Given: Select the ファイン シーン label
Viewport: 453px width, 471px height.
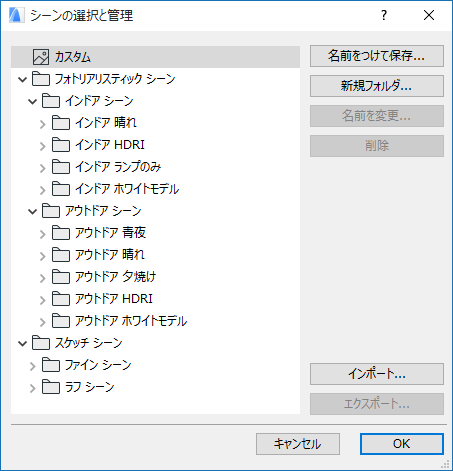Looking at the screenshot, I should tap(98, 365).
